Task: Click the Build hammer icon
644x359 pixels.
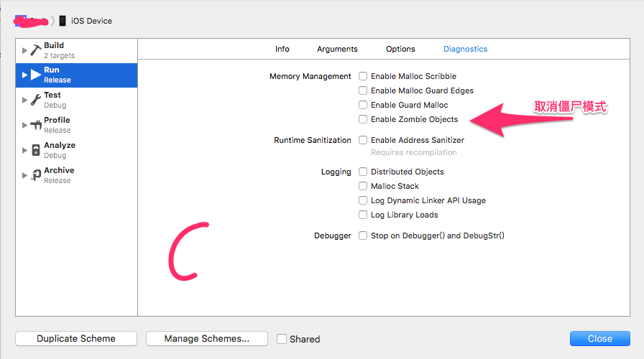Action: pos(35,50)
